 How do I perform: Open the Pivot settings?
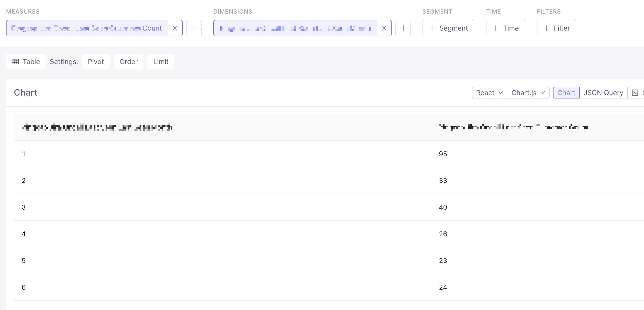tap(96, 62)
